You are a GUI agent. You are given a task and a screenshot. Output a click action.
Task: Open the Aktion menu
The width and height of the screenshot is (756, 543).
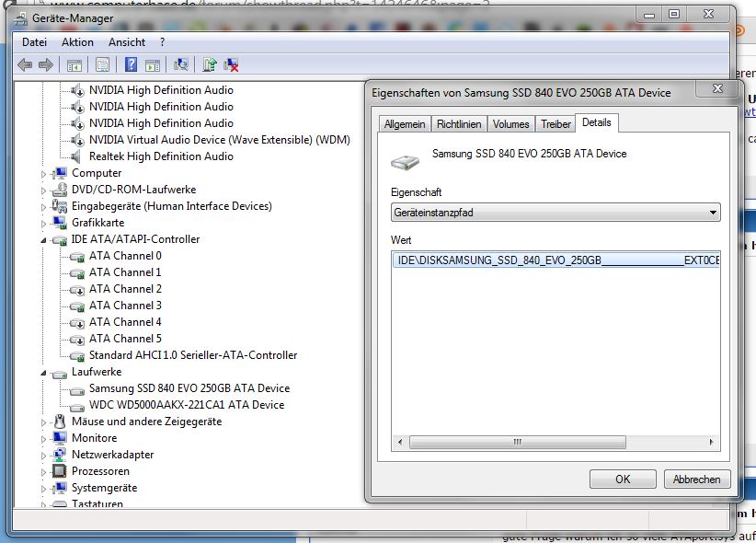(77, 42)
